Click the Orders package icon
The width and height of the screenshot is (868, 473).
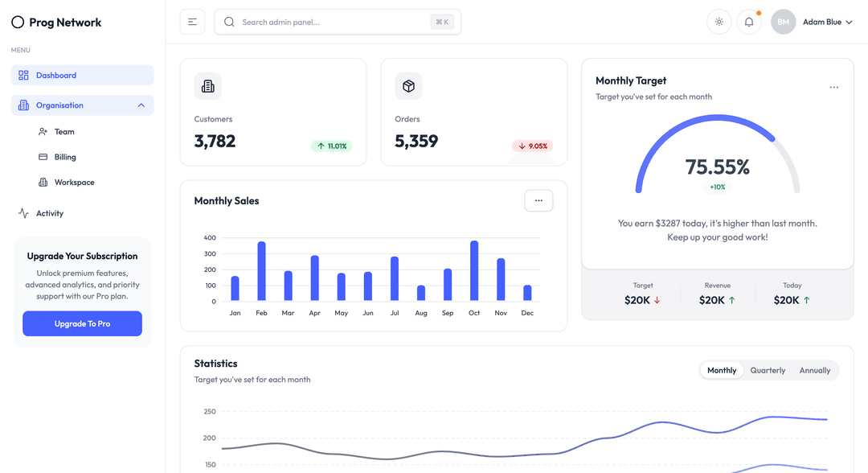point(408,86)
